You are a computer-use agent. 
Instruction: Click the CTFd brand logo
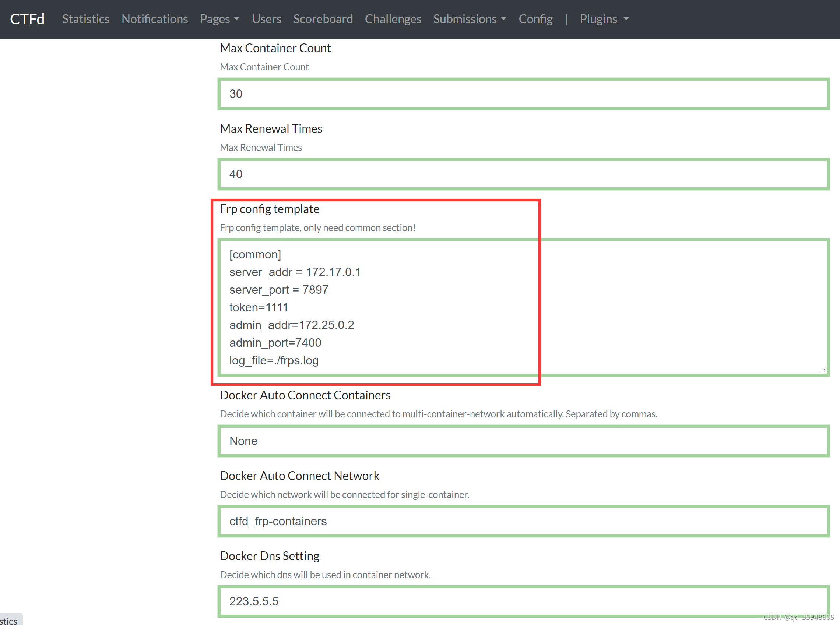click(x=27, y=19)
